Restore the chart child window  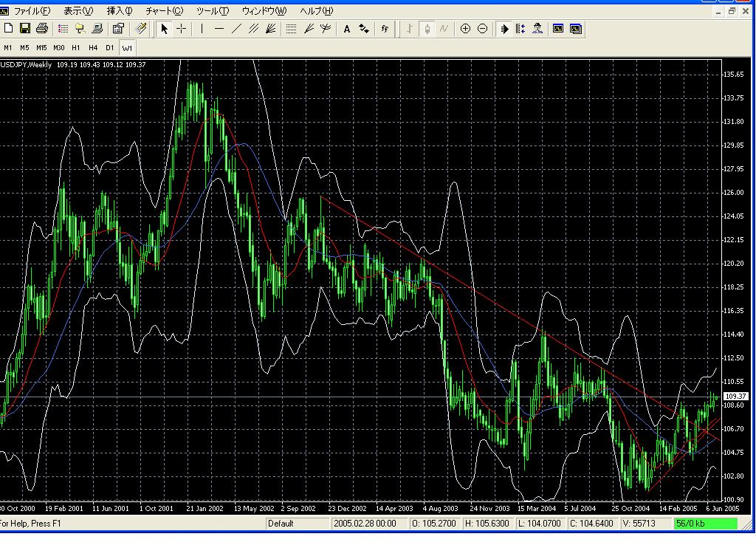tap(732, 11)
